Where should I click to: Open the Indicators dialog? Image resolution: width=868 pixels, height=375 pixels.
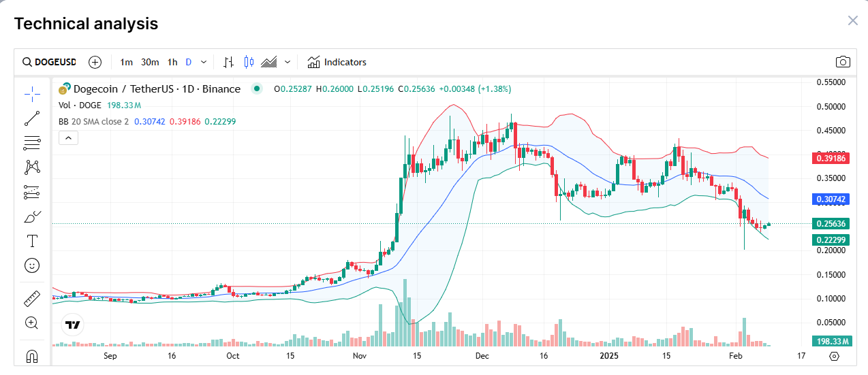click(337, 62)
